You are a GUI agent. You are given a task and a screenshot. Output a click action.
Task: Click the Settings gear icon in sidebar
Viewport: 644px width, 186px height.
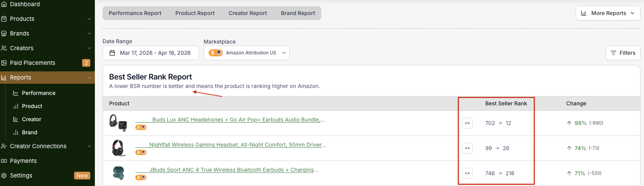pyautogui.click(x=4, y=176)
